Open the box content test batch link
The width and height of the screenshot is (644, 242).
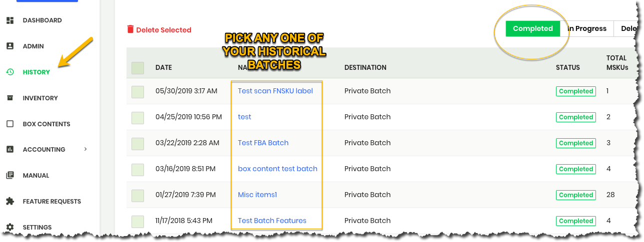pos(277,169)
